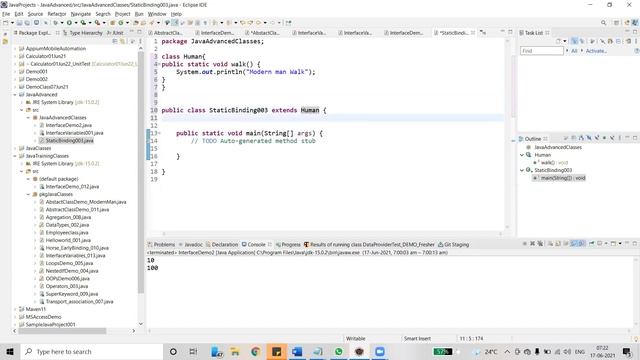Collapse the JavaAdvancedClasses package node

pos(28,118)
